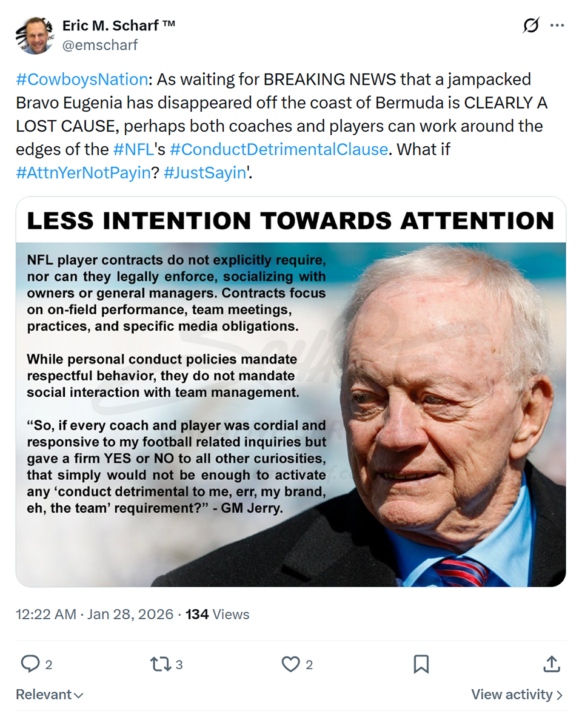
Task: Click the Grok icon at top right
Action: [x=530, y=26]
